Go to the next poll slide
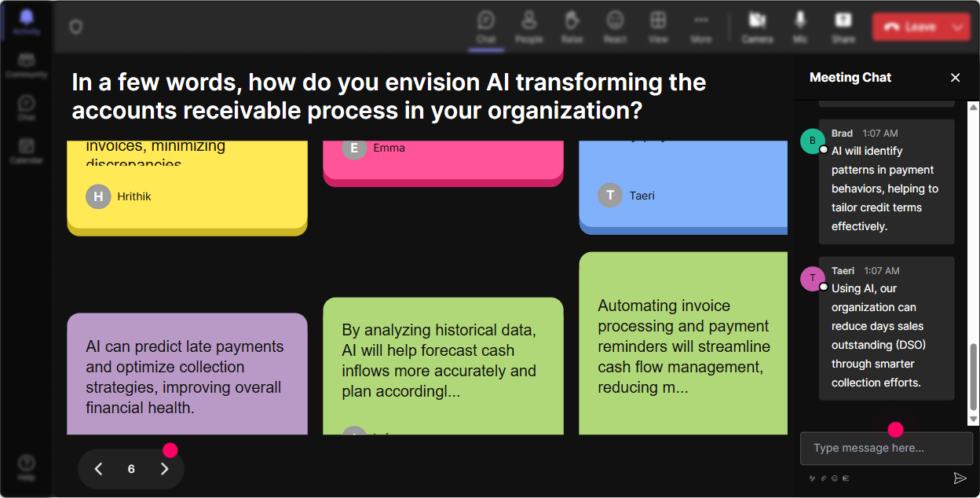Image resolution: width=980 pixels, height=498 pixels. click(x=164, y=469)
